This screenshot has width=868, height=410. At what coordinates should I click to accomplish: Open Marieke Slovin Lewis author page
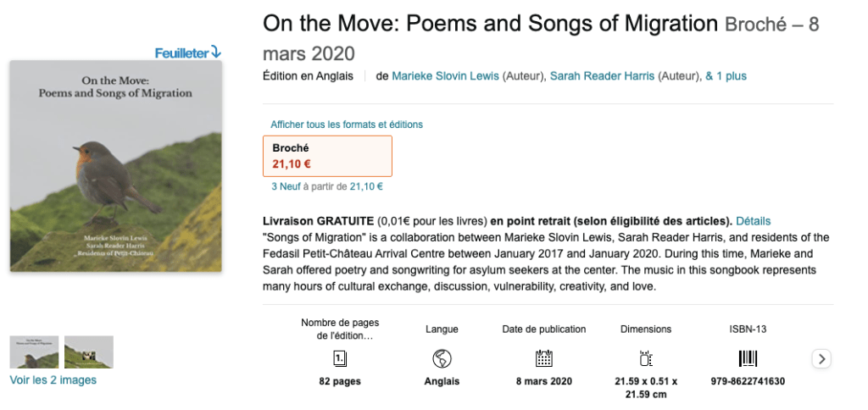pyautogui.click(x=445, y=76)
